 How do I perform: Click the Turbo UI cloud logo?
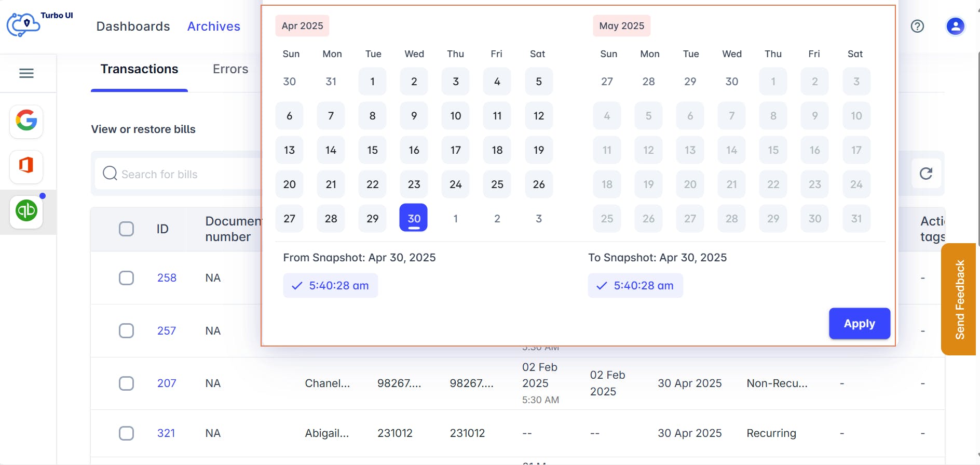point(23,24)
